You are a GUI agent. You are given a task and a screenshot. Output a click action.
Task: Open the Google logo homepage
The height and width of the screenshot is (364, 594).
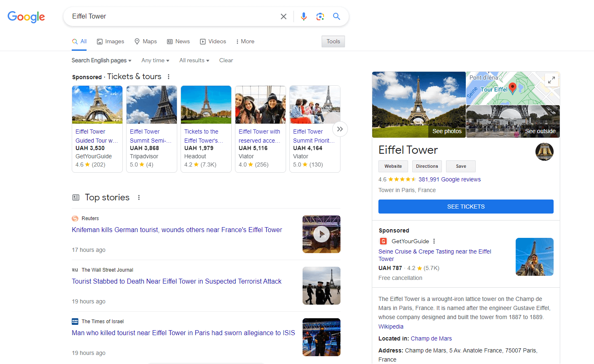pos(26,16)
